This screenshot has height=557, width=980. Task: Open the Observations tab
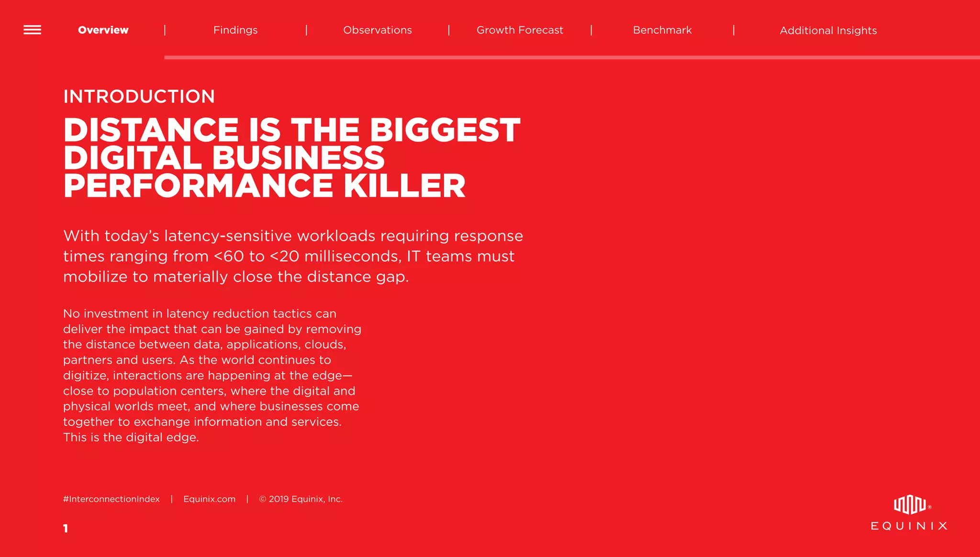pos(378,30)
